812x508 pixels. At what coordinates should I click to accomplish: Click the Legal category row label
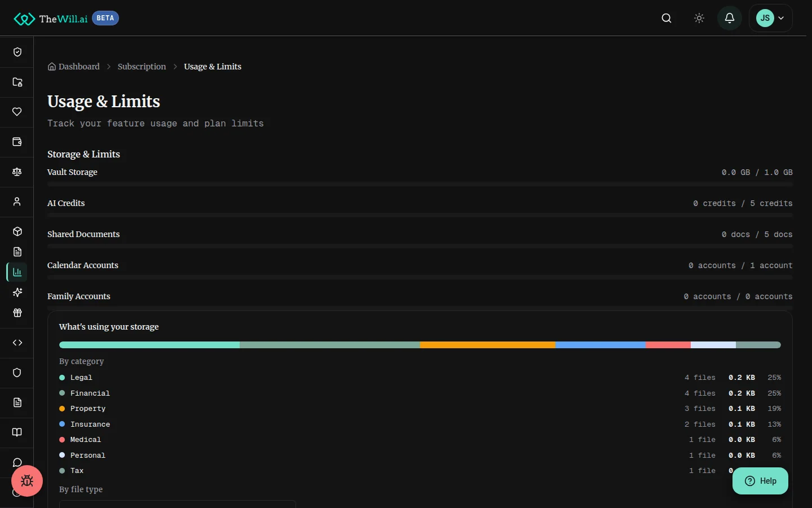pyautogui.click(x=81, y=378)
